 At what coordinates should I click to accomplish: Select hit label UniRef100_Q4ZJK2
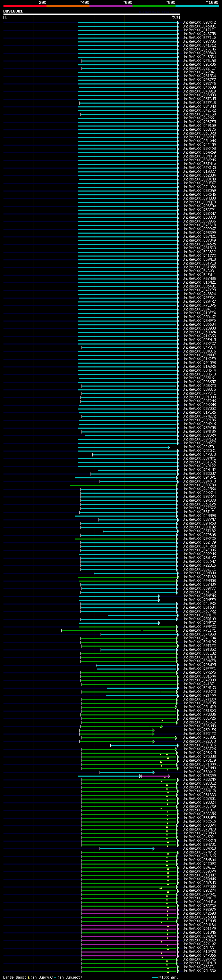coord(199,110)
